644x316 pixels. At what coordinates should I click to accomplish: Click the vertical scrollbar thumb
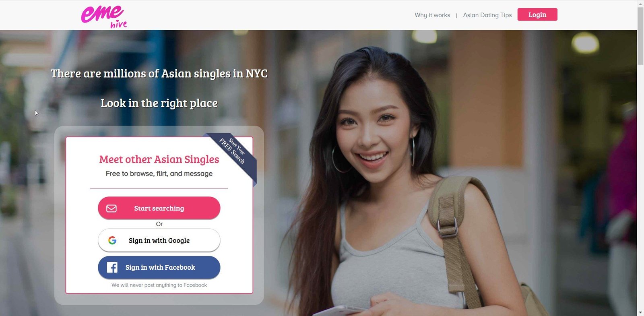640,36
